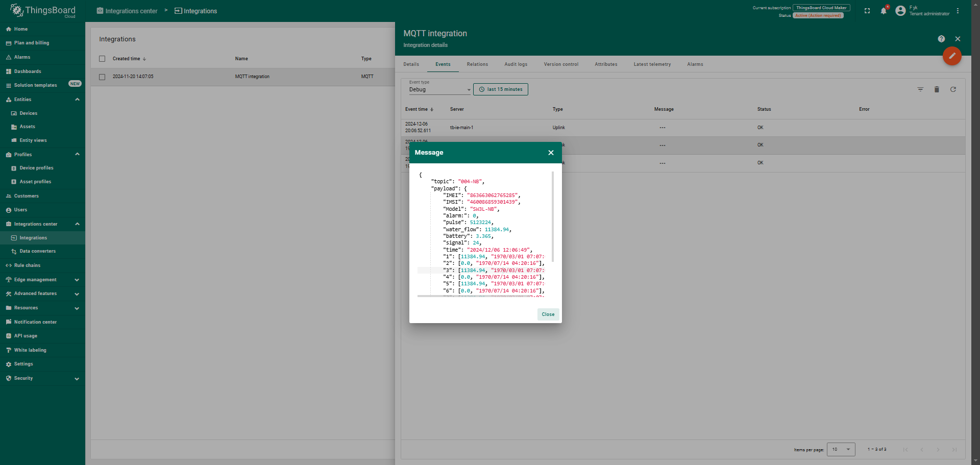The height and width of the screenshot is (465, 980).
Task: Open Asset profiles page
Action: [42, 182]
